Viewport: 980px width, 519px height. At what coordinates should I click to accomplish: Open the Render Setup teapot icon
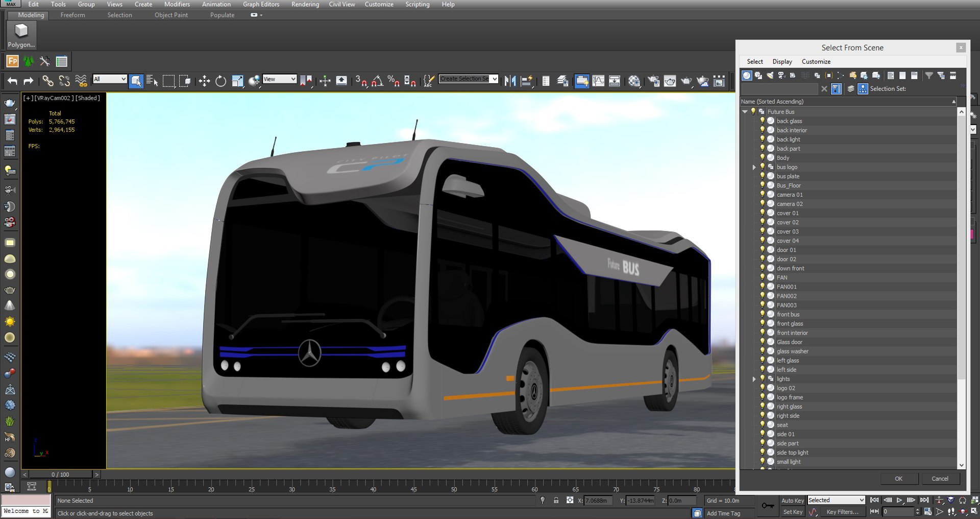653,81
